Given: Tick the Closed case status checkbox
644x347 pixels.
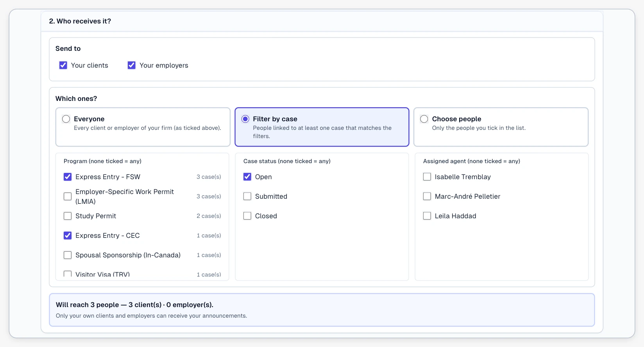Looking at the screenshot, I should click(247, 216).
